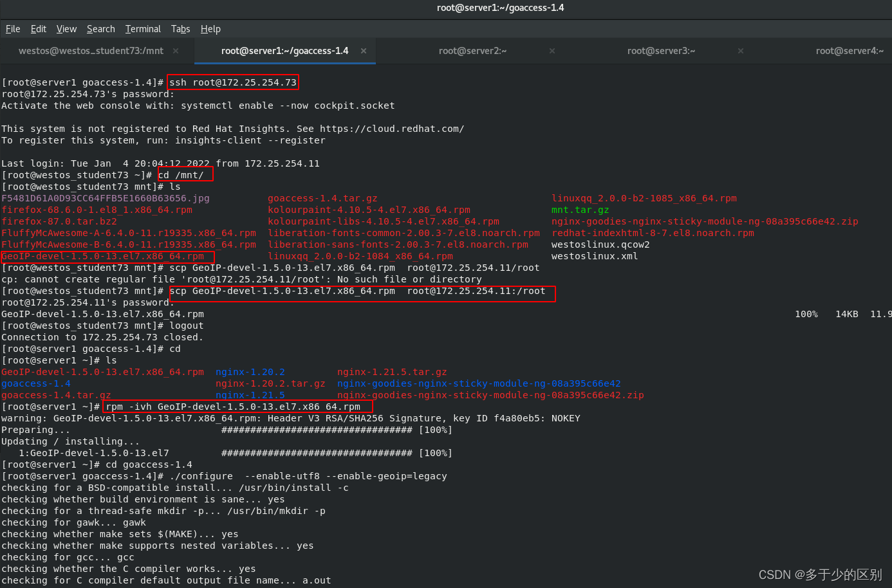
Task: Switch to the root@server3:~ tab
Action: coord(661,51)
